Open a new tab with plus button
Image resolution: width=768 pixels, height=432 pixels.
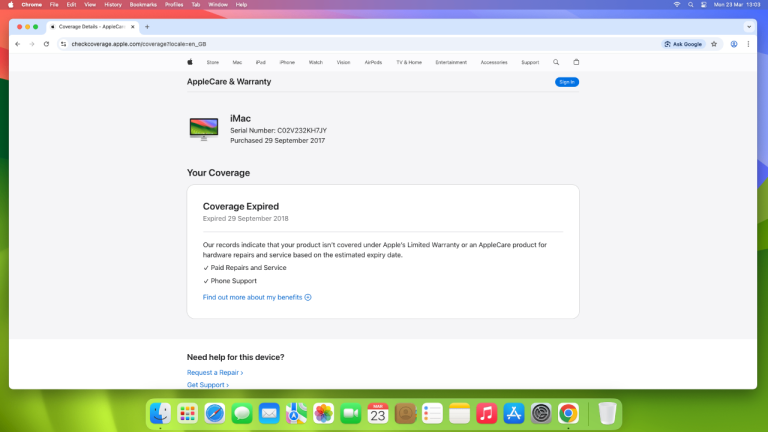(147, 26)
